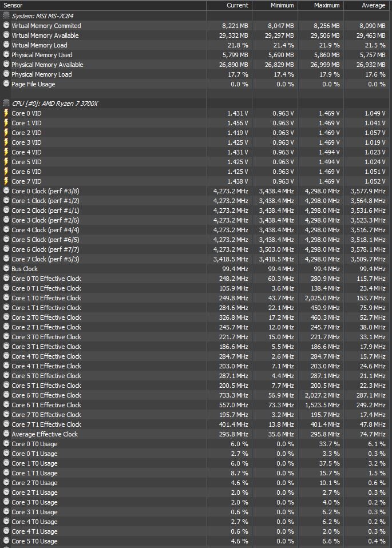Collapse the CPU [#0]: AMD Ryzen 7 3700X group

(x=55, y=104)
